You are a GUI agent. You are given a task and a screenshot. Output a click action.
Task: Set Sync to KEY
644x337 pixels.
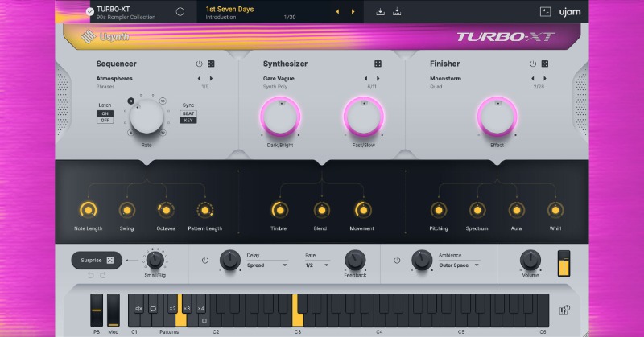188,121
